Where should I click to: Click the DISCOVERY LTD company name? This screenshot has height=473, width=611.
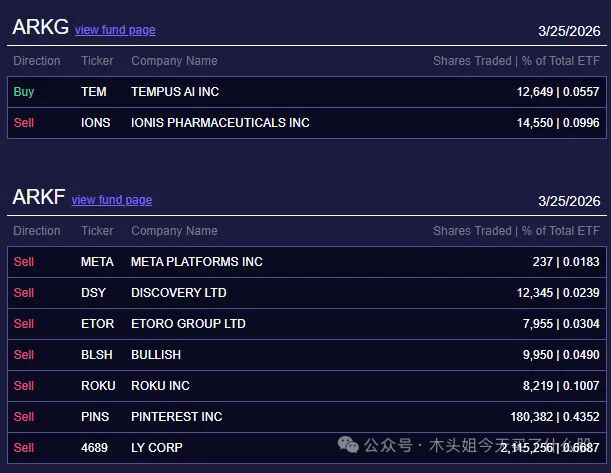point(179,293)
